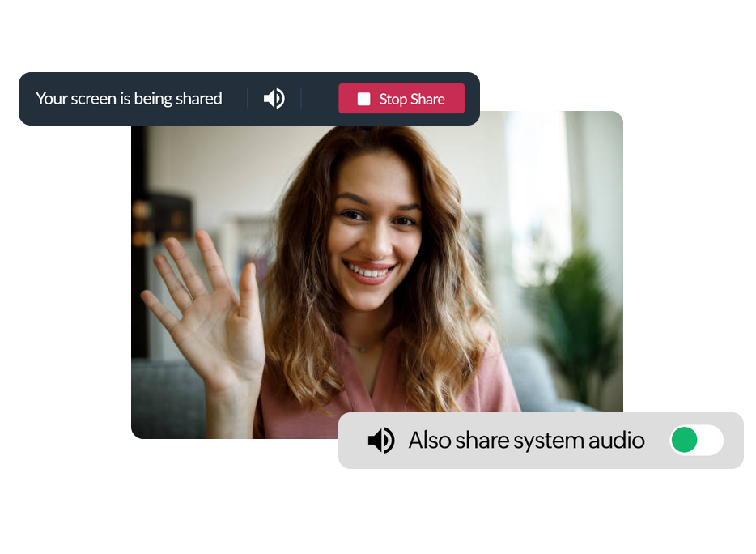756x554 pixels.
Task: Click the speaker icon in the sharing bar
Action: [x=274, y=99]
